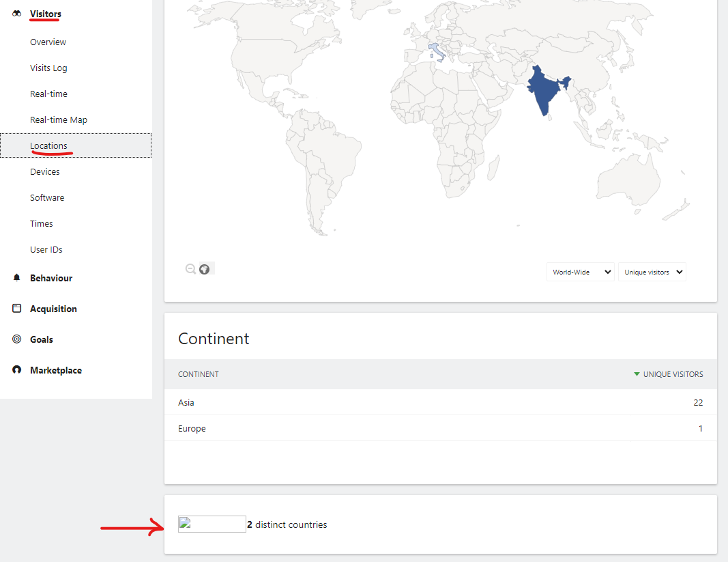
Task: Expand the Marketplace menu section
Action: (56, 370)
